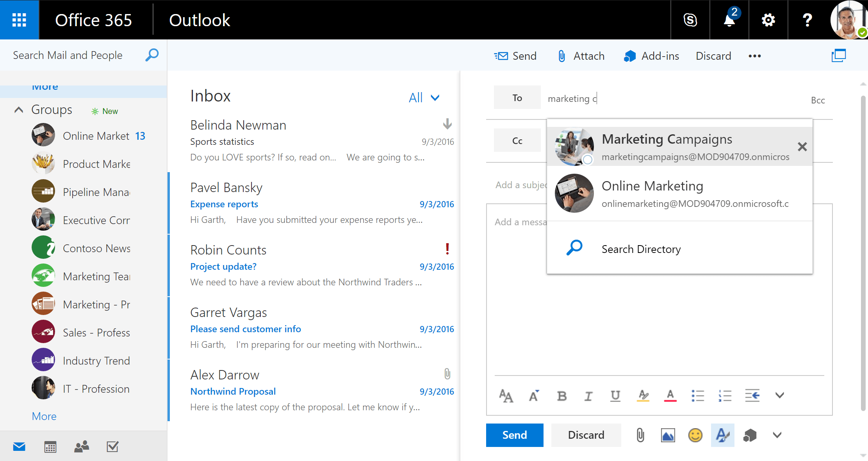Insert an emoji with the smiley icon
868x461 pixels.
pyautogui.click(x=695, y=435)
